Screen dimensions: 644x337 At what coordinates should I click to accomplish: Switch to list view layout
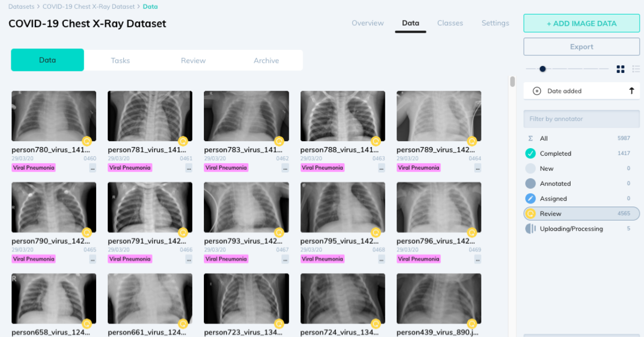636,69
